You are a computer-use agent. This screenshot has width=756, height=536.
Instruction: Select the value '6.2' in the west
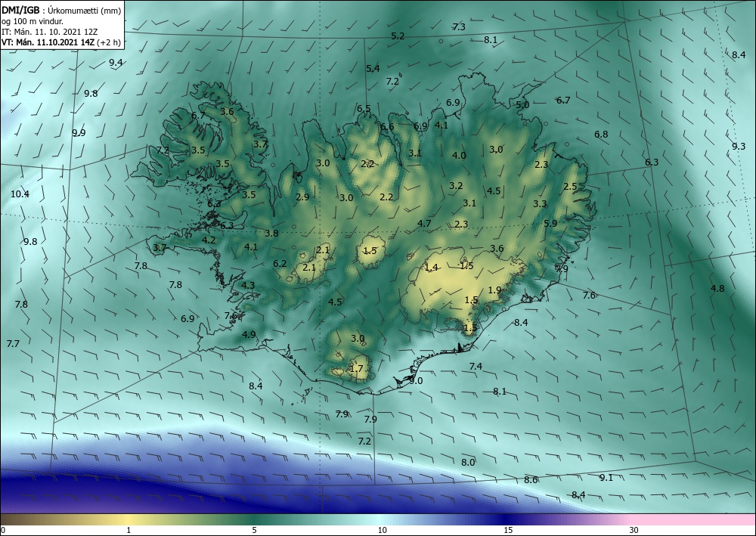click(x=280, y=264)
